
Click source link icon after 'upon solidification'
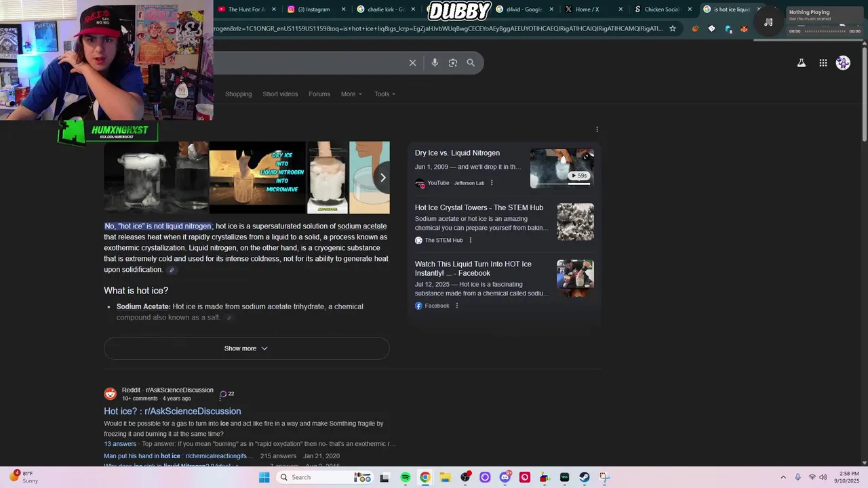point(172,270)
